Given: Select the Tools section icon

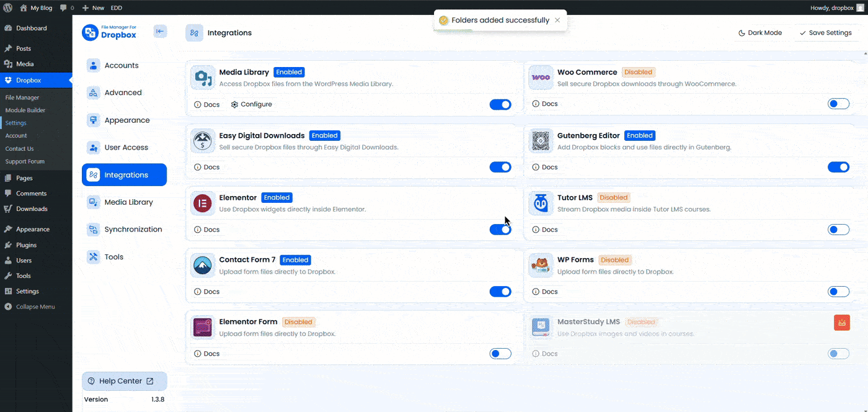Looking at the screenshot, I should 94,256.
